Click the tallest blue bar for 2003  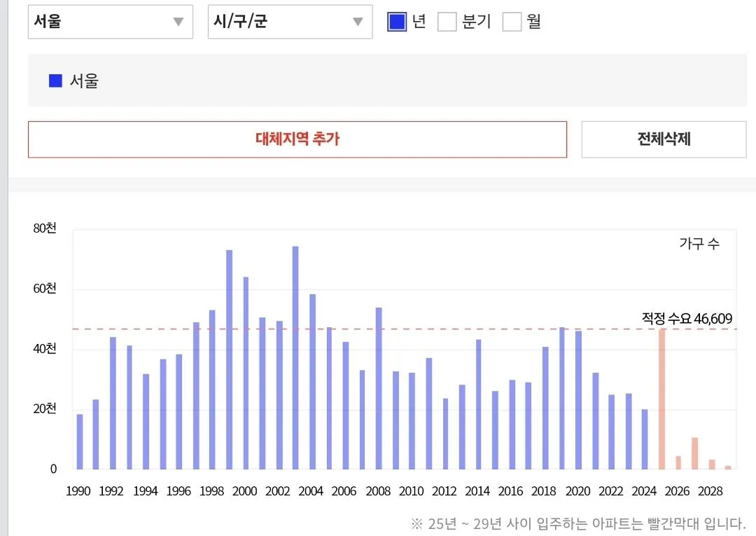pyautogui.click(x=295, y=357)
